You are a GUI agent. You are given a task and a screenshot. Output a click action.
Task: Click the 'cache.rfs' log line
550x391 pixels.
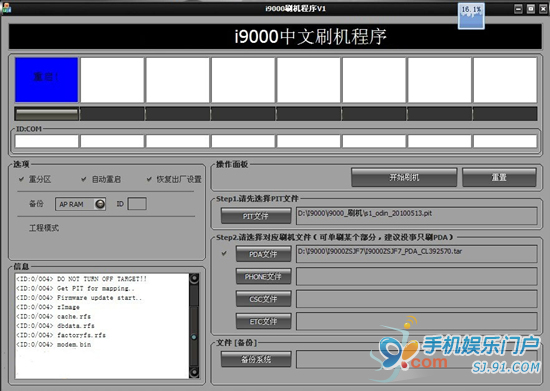pyautogui.click(x=54, y=316)
